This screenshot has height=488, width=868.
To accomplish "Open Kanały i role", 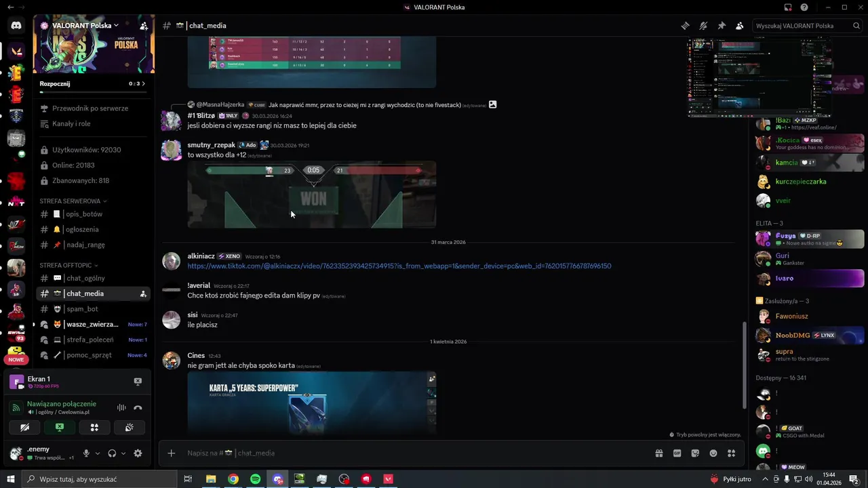I will [94, 124].
